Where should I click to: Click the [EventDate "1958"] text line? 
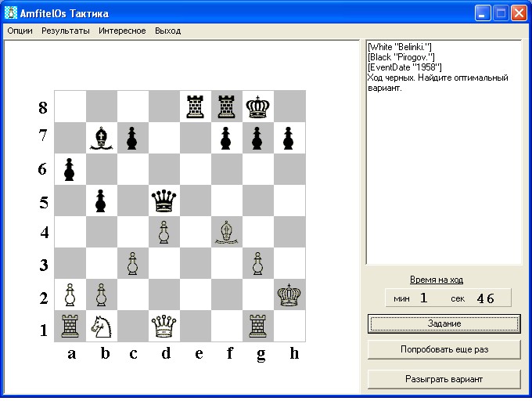coord(404,67)
